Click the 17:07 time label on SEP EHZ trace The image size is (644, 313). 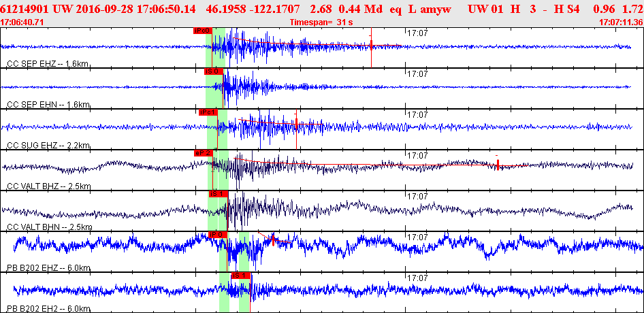point(417,33)
